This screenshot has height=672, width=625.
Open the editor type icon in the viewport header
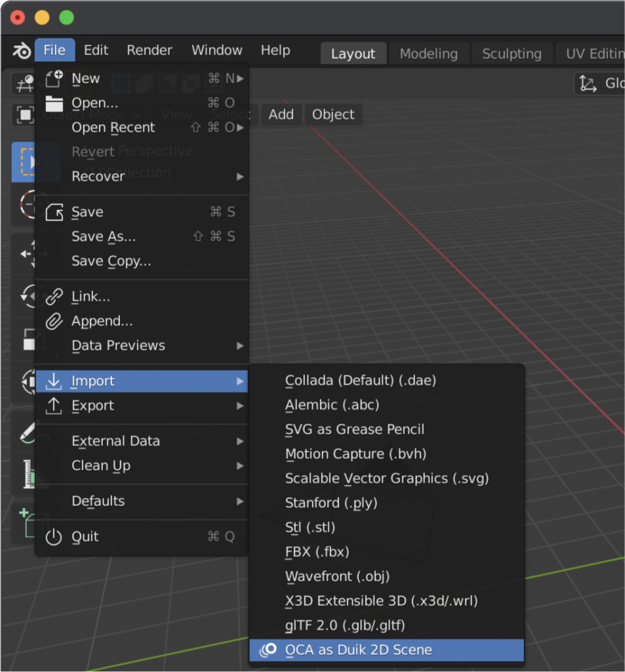(x=24, y=83)
